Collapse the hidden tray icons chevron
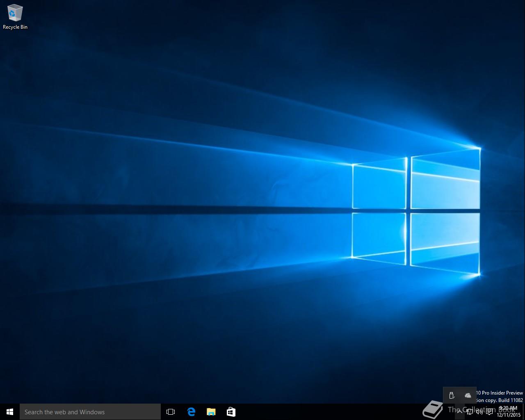The image size is (525, 420). pos(460,412)
